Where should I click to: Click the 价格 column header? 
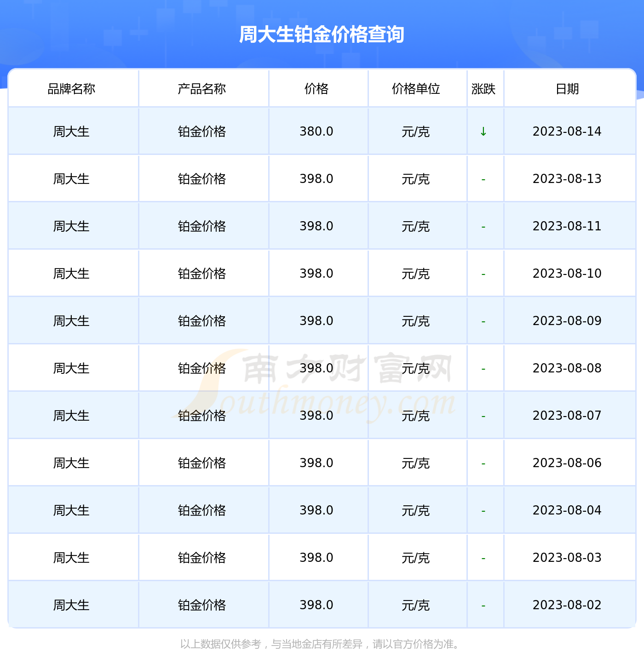tap(316, 89)
